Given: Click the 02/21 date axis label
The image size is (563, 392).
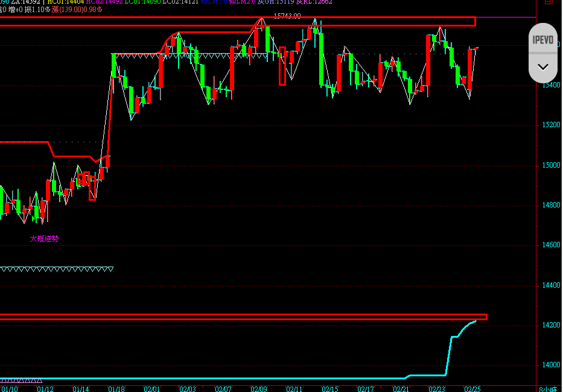Looking at the screenshot, I should (x=401, y=389).
